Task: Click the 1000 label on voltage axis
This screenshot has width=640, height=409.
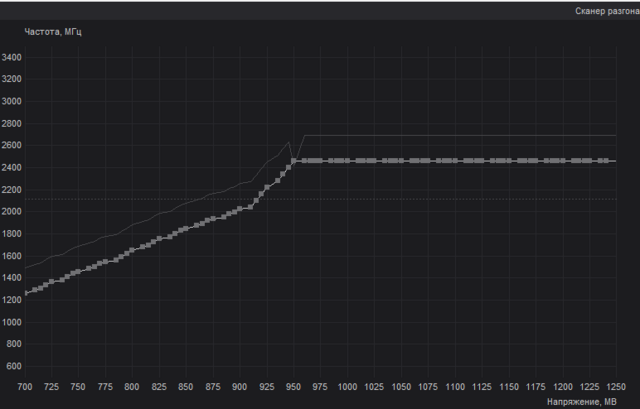Action: coord(348,386)
